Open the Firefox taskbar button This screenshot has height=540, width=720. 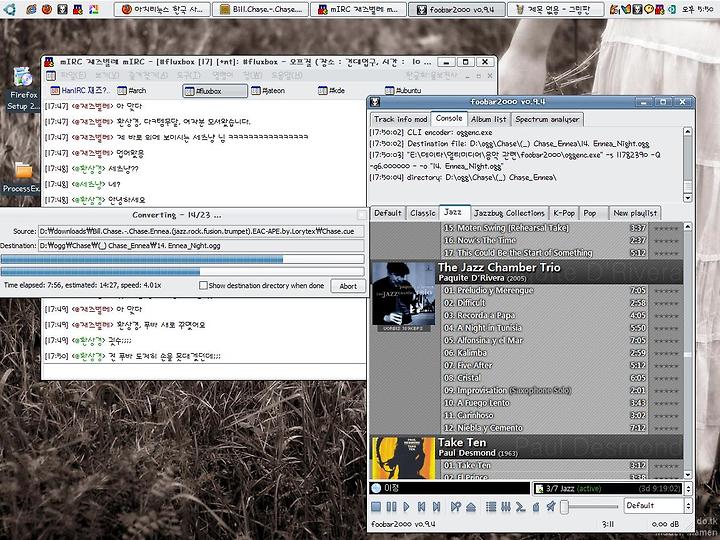tap(162, 9)
